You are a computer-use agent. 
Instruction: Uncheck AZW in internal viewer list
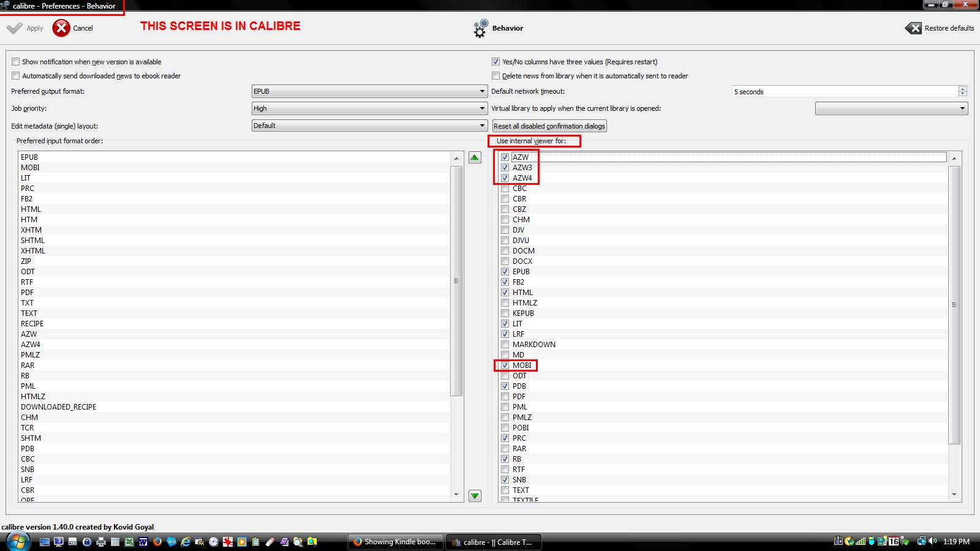click(x=505, y=157)
